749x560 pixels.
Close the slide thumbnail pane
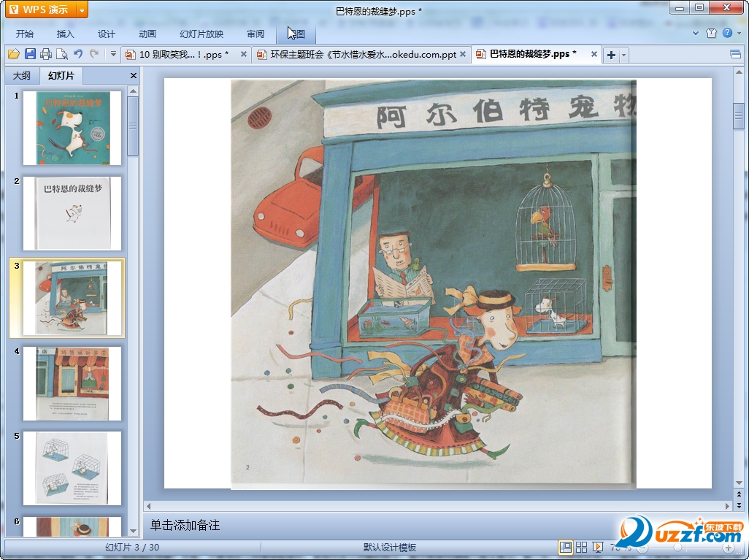coord(134,75)
